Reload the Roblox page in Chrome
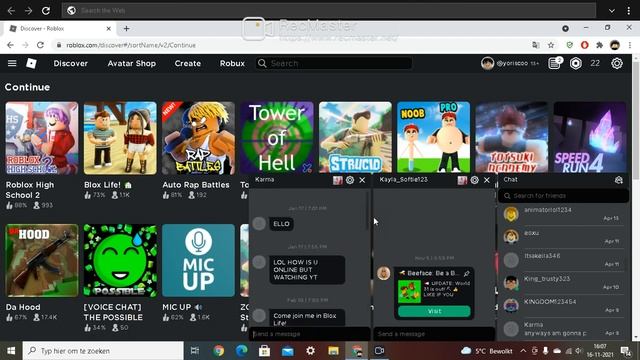Image resolution: width=640 pixels, height=360 pixels. tap(40, 45)
